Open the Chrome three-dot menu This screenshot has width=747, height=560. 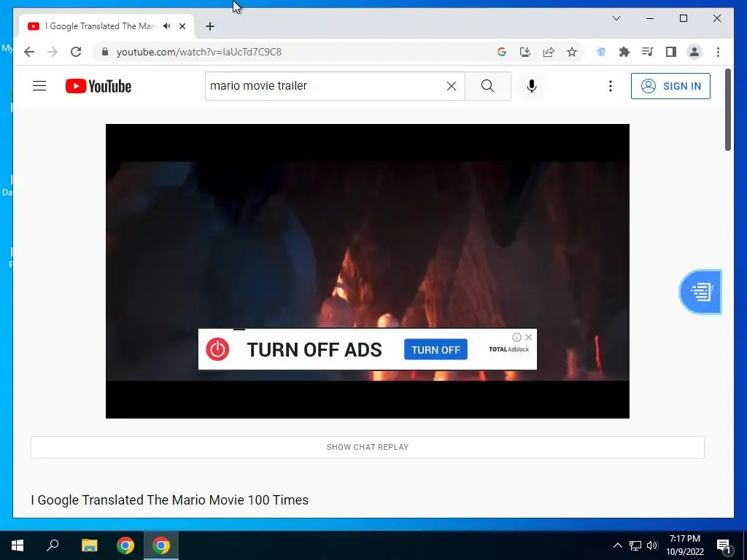coord(718,52)
